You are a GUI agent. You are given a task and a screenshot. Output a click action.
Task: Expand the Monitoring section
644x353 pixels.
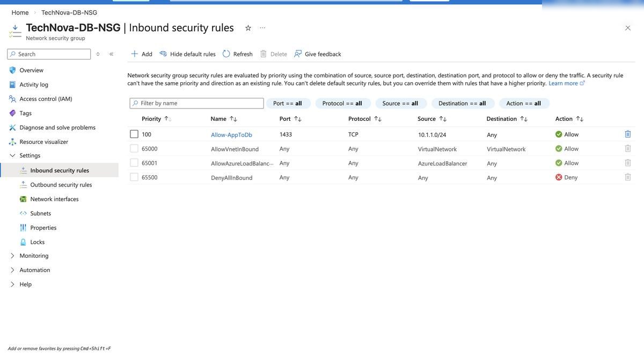point(12,256)
